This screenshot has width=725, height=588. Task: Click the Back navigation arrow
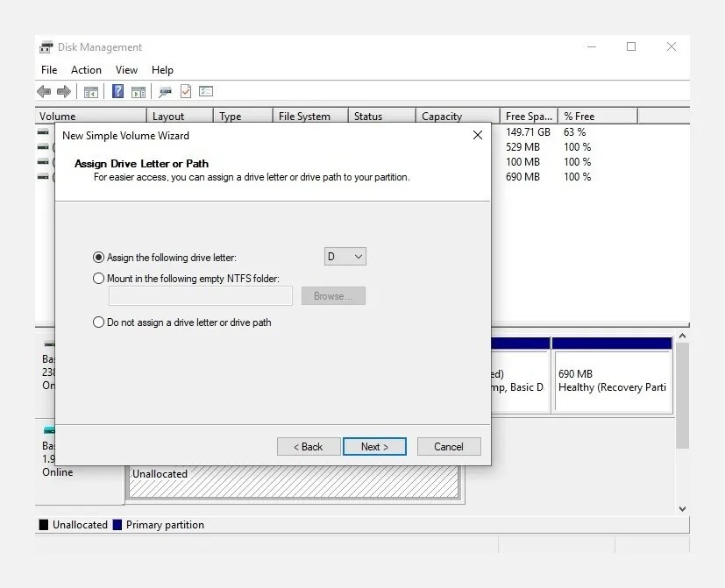[x=43, y=91]
